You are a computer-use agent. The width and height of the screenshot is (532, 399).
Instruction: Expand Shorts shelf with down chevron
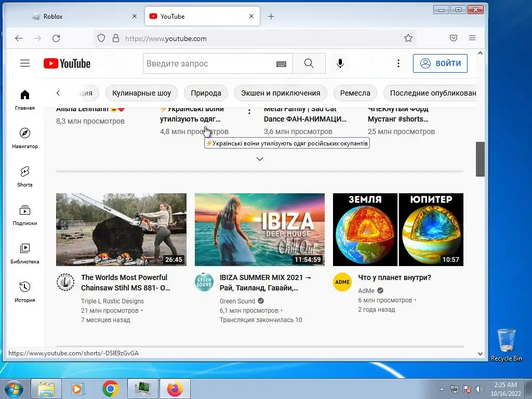pos(260,159)
